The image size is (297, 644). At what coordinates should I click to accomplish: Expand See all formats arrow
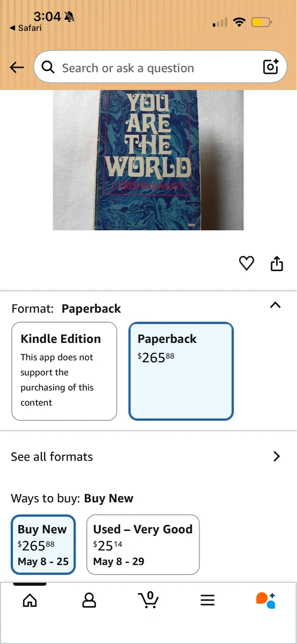[x=277, y=456]
